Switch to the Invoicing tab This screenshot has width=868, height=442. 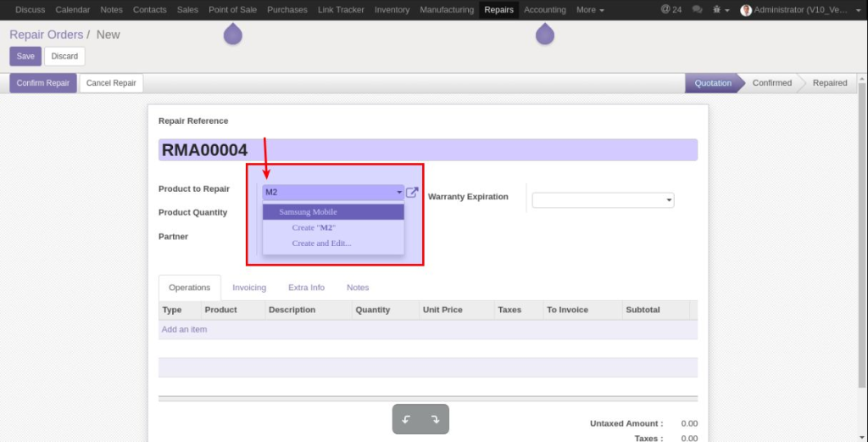pyautogui.click(x=249, y=288)
